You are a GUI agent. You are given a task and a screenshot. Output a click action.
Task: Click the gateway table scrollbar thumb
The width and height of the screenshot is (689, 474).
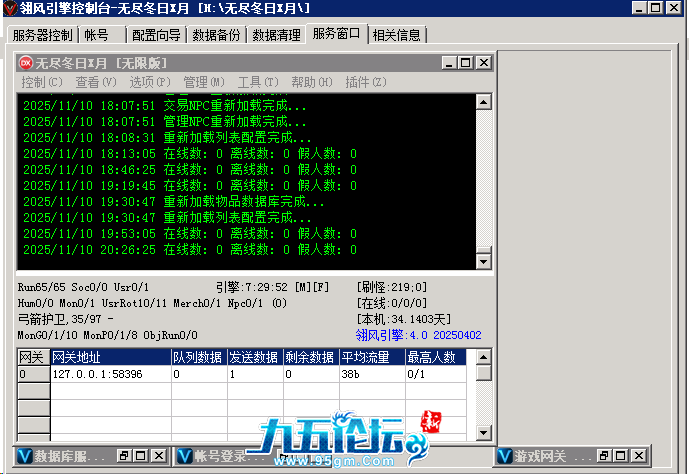[x=483, y=373]
